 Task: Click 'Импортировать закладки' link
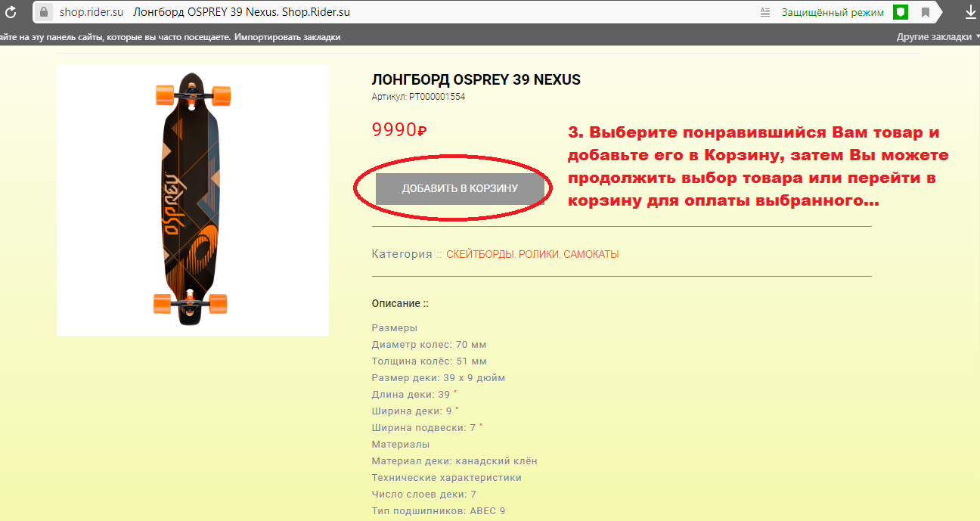(x=287, y=37)
